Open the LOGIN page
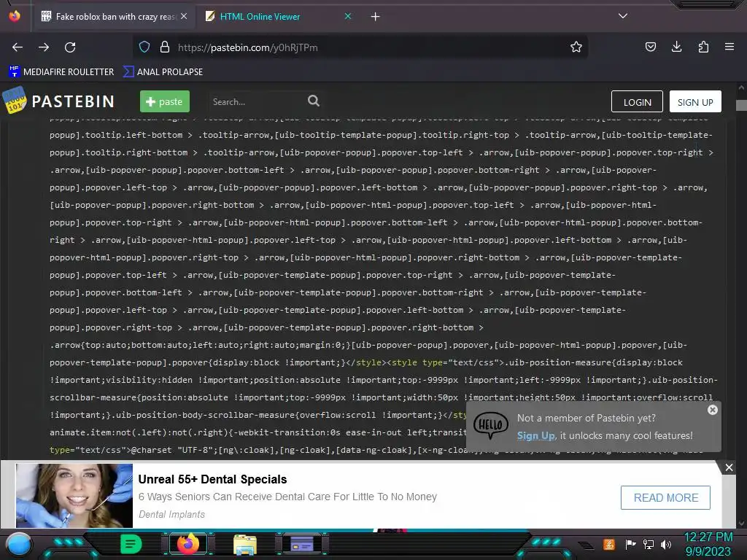 click(637, 102)
